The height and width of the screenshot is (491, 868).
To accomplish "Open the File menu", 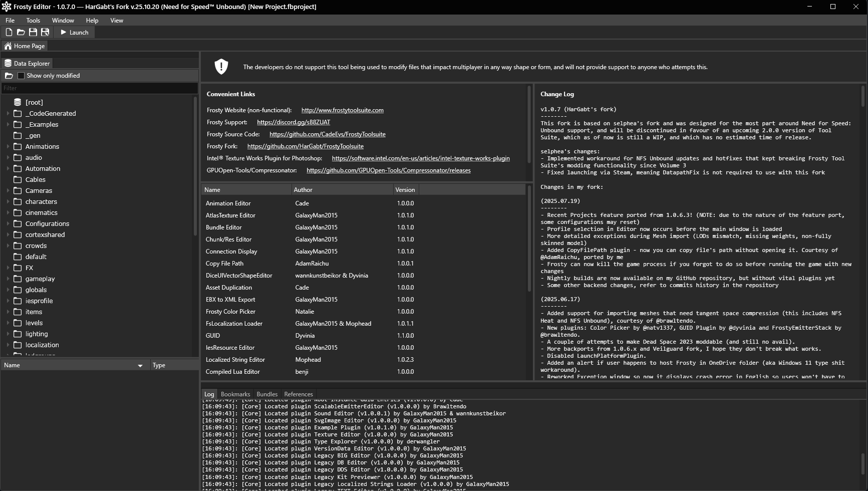I will (x=10, y=21).
